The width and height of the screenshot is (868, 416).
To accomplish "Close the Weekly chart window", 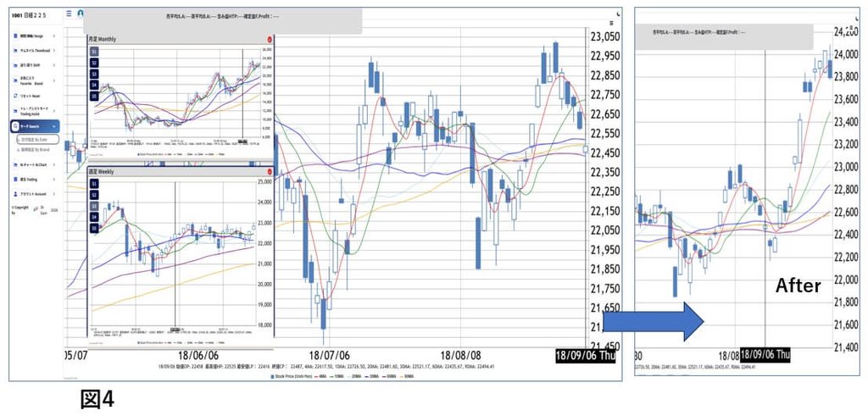I will pos(269,172).
